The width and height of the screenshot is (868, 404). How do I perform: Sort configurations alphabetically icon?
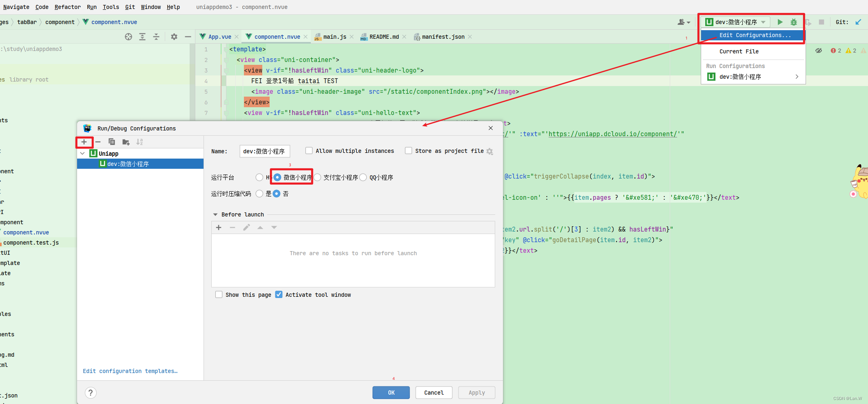(139, 142)
